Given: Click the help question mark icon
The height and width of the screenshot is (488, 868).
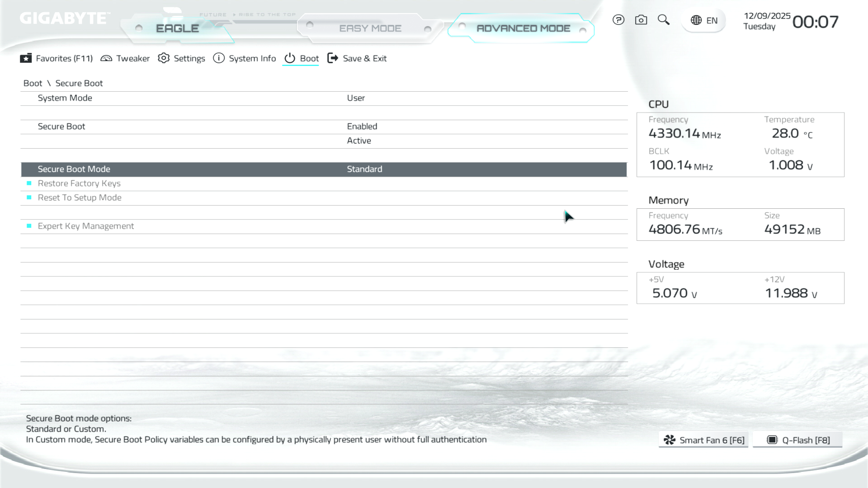Looking at the screenshot, I should (618, 20).
